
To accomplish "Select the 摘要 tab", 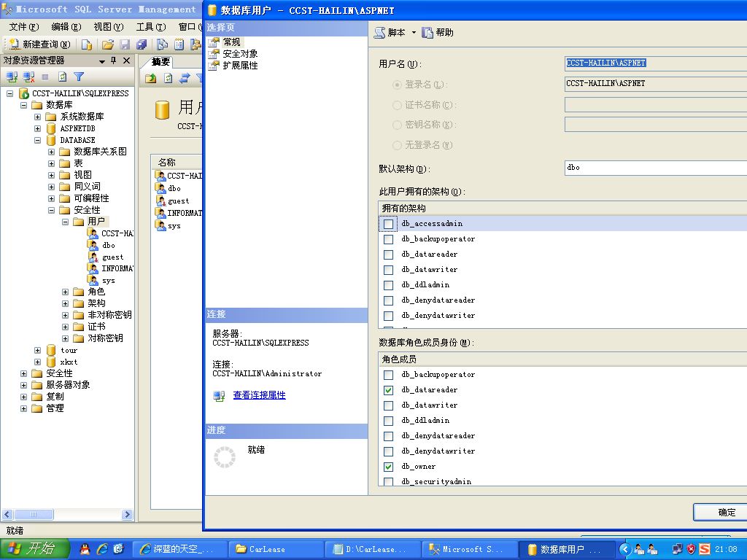I will pyautogui.click(x=160, y=62).
